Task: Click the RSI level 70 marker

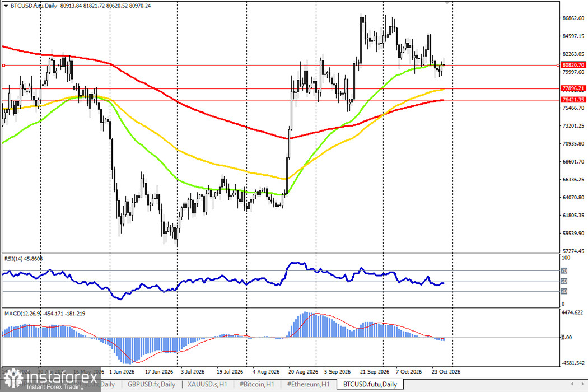Action: pyautogui.click(x=563, y=271)
